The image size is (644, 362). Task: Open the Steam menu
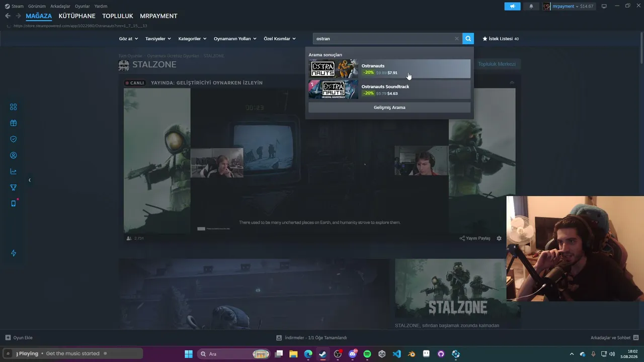14,6
